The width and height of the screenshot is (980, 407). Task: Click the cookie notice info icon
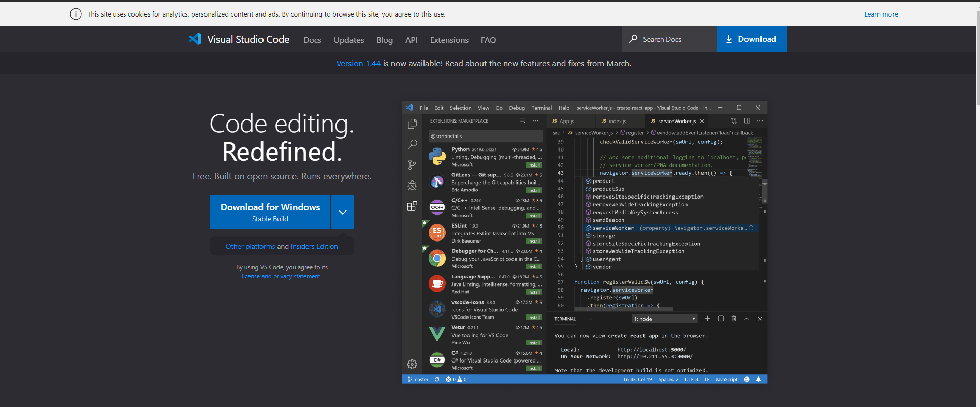pos(76,14)
